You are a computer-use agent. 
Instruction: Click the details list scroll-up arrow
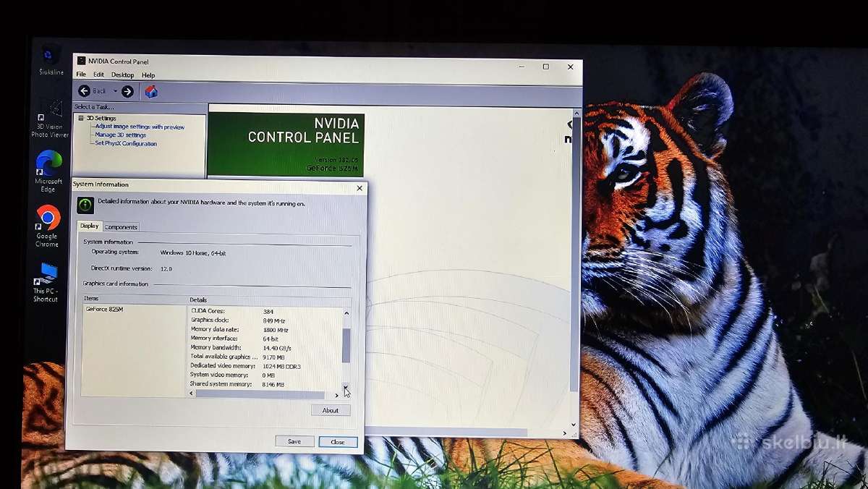click(x=346, y=313)
